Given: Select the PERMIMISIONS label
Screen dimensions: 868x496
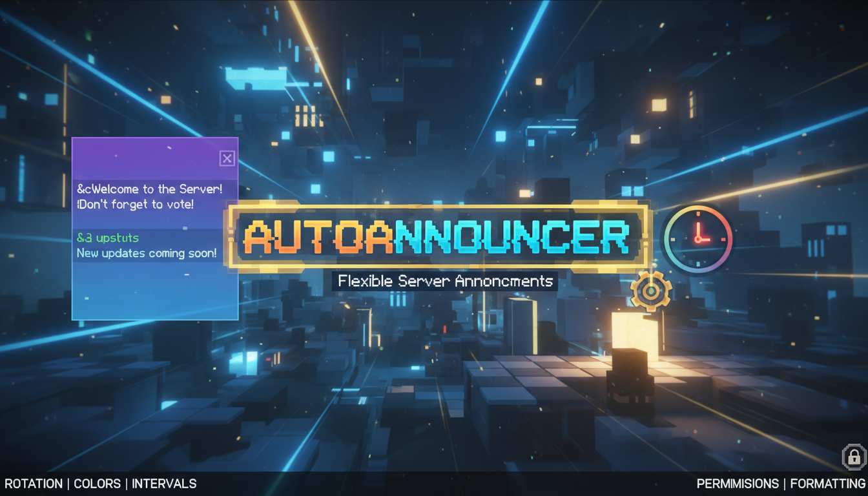Looking at the screenshot, I should [x=738, y=484].
